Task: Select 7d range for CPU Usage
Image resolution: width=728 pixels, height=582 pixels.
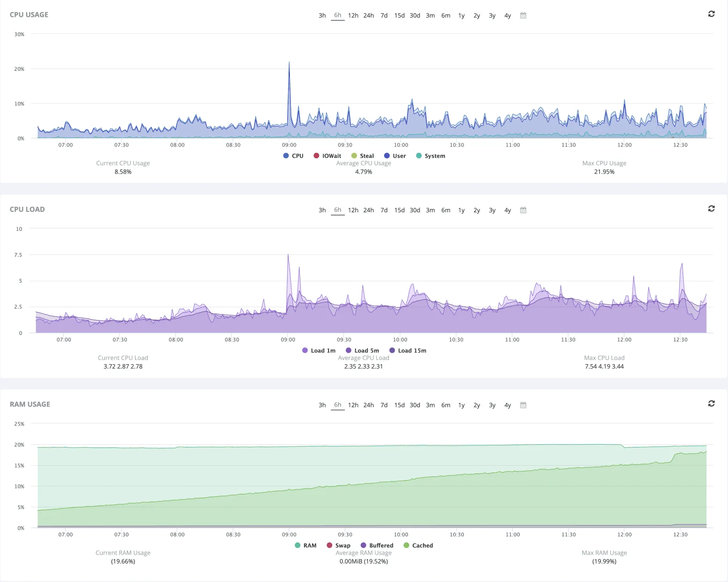Action: point(384,15)
